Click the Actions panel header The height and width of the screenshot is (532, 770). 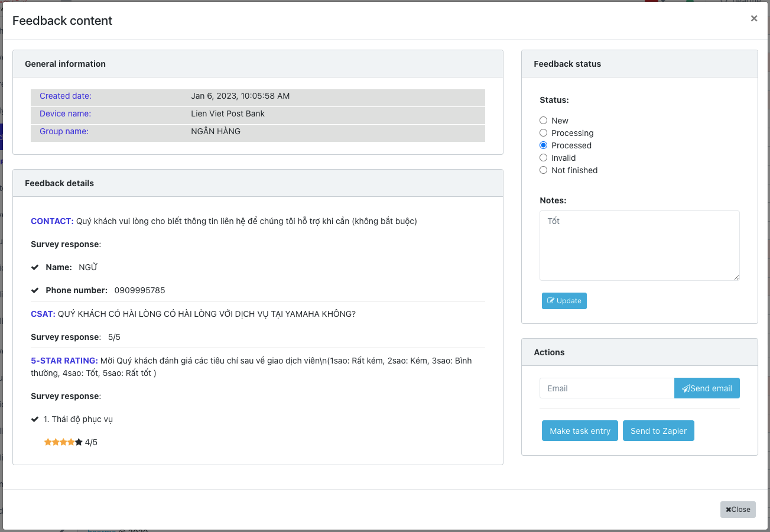[x=639, y=352]
